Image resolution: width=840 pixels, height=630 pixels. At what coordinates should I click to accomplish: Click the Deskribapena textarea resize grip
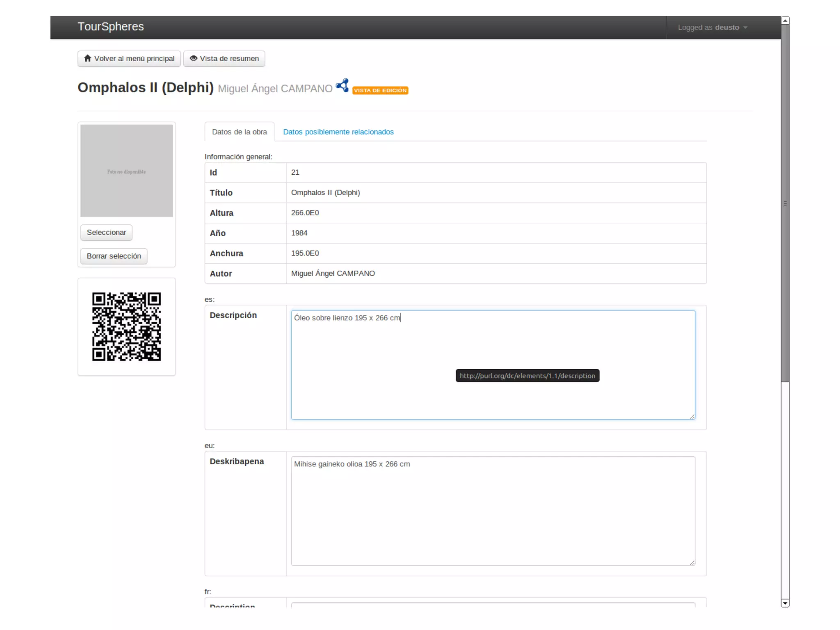692,562
